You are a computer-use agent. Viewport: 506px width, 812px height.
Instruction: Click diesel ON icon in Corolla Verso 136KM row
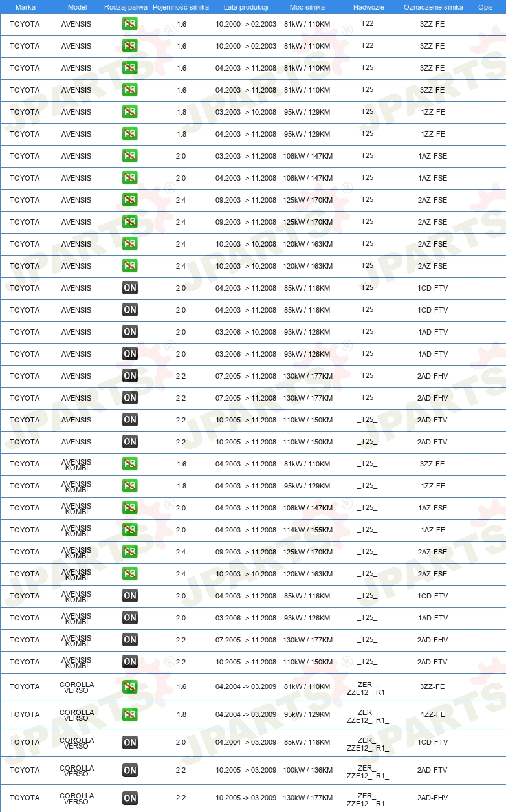(130, 770)
